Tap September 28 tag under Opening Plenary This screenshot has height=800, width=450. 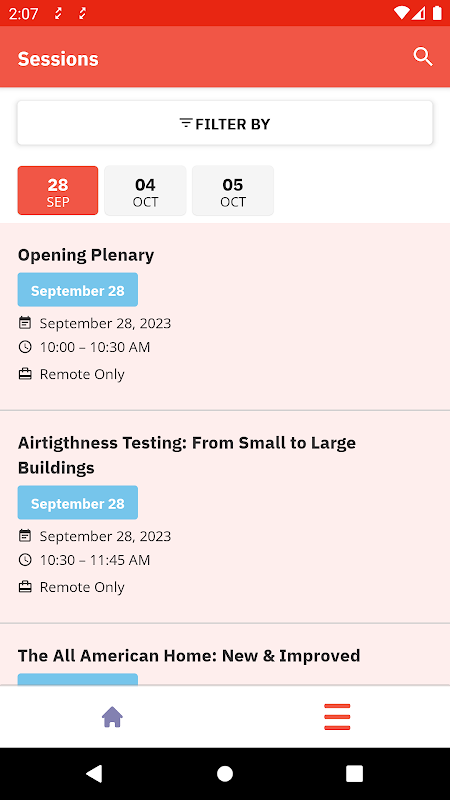tap(78, 290)
